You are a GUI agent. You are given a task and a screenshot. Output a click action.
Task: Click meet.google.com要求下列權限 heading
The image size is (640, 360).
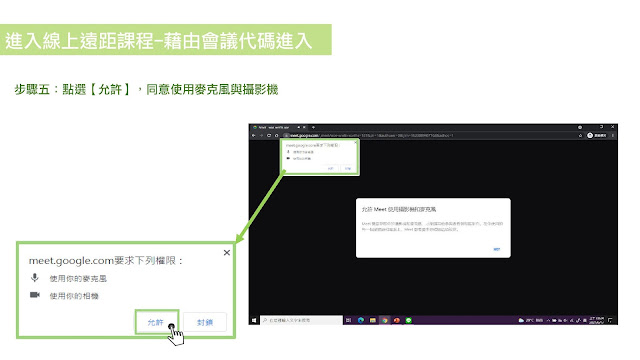(106, 260)
